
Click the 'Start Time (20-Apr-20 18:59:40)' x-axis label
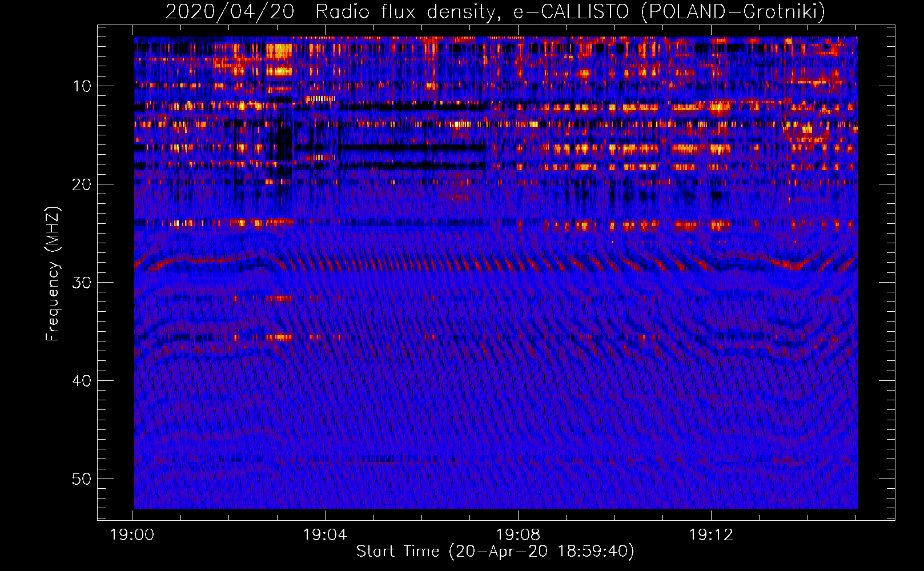pos(495,552)
